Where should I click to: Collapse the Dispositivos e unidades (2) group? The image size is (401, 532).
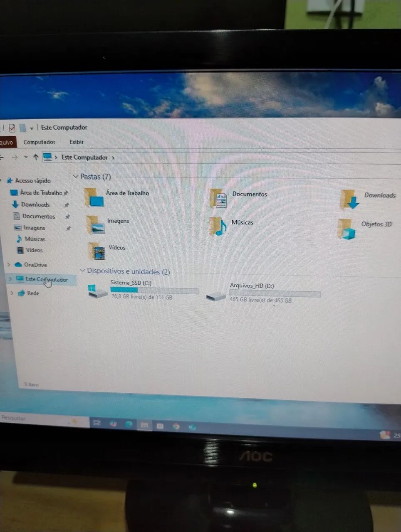tap(82, 271)
